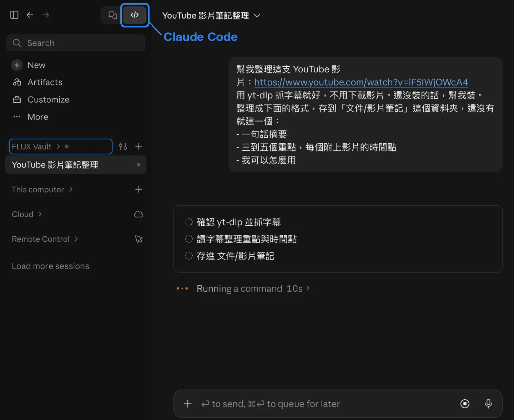Expand Running a command details
The width and height of the screenshot is (514, 420).
(x=253, y=288)
